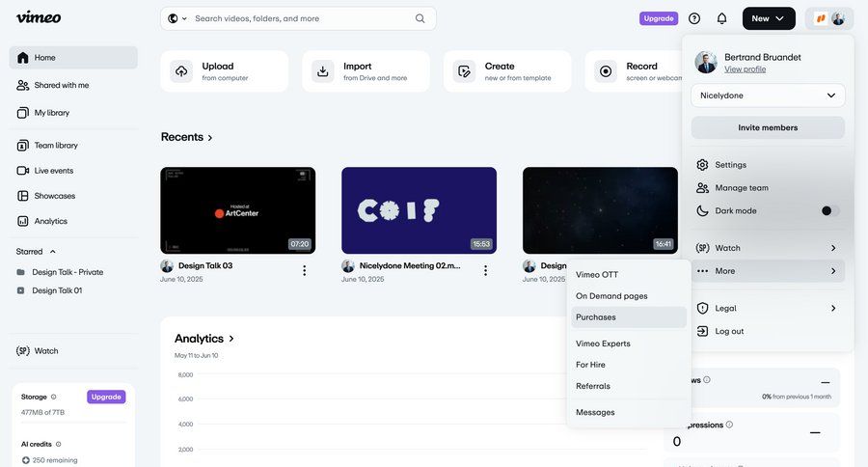The image size is (868, 467).
Task: Click the Manage team people icon
Action: coord(702,188)
